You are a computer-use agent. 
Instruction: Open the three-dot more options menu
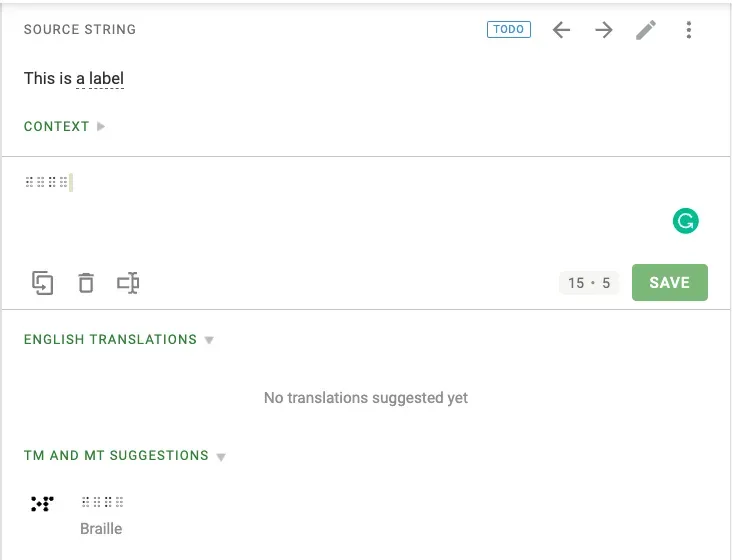(x=689, y=30)
